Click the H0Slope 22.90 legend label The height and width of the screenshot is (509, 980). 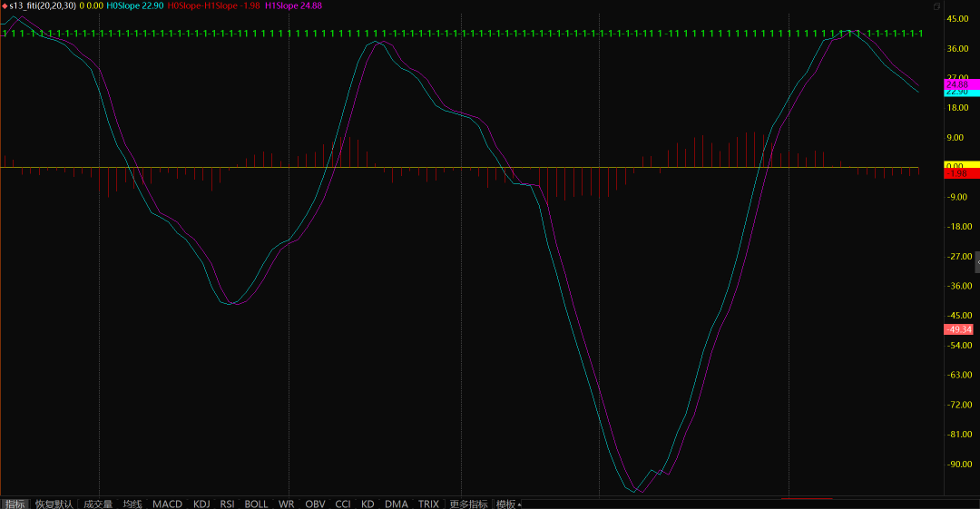(x=135, y=5)
